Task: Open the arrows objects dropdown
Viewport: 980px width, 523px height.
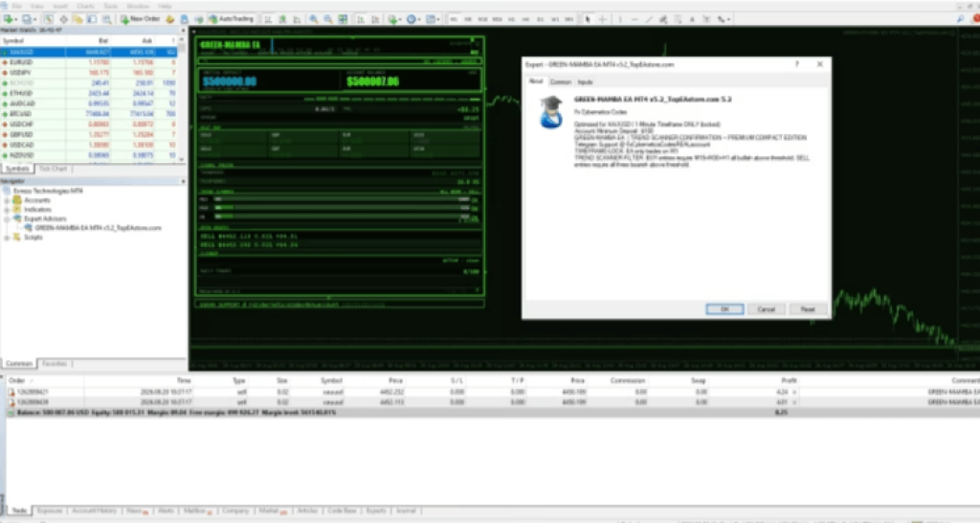Action: pyautogui.click(x=724, y=19)
